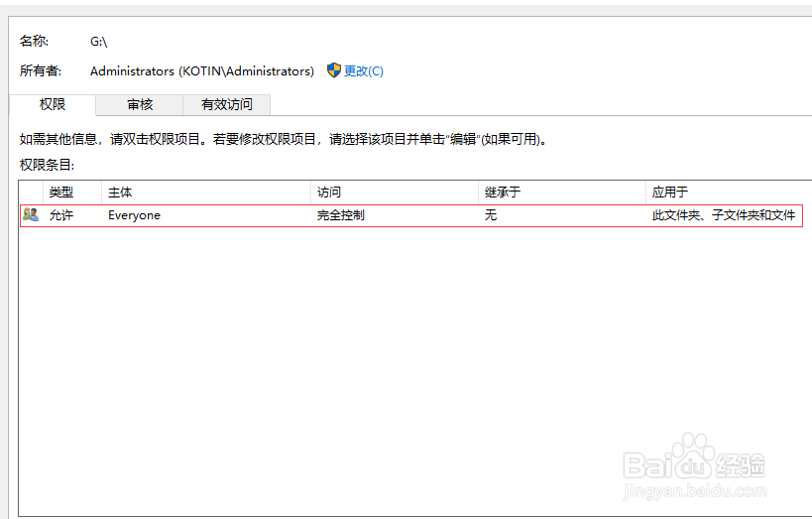812x519 pixels.
Task: Click the 无 inherited-from cell
Action: pos(491,215)
